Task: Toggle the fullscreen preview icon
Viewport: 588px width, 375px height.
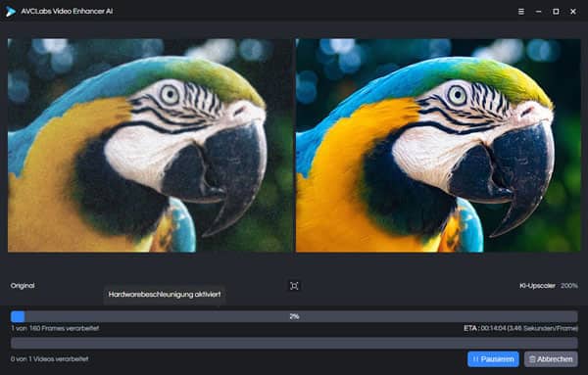Action: 294,286
